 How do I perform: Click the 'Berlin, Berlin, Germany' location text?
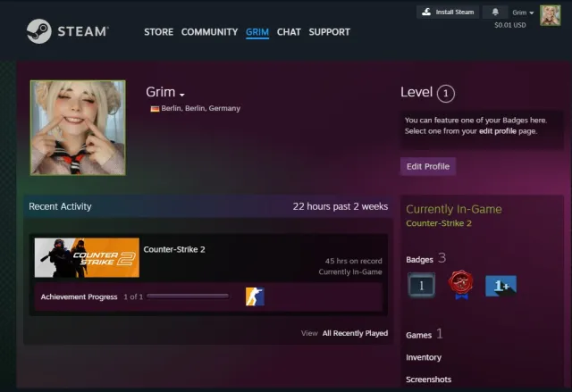(x=200, y=109)
